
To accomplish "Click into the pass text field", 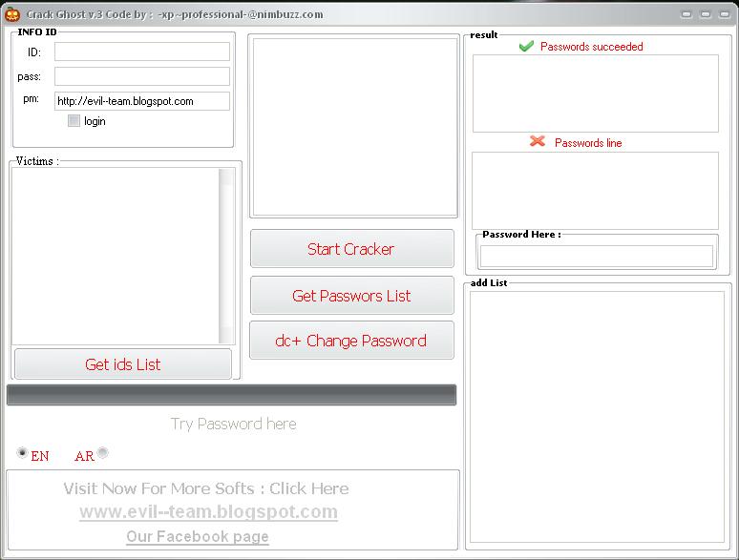I will tap(142, 76).
